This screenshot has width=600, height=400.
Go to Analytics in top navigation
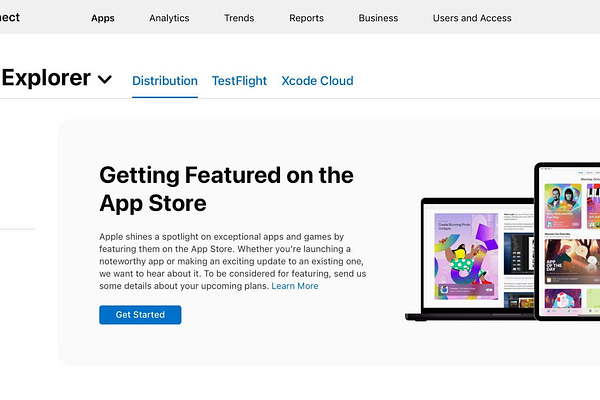click(169, 18)
